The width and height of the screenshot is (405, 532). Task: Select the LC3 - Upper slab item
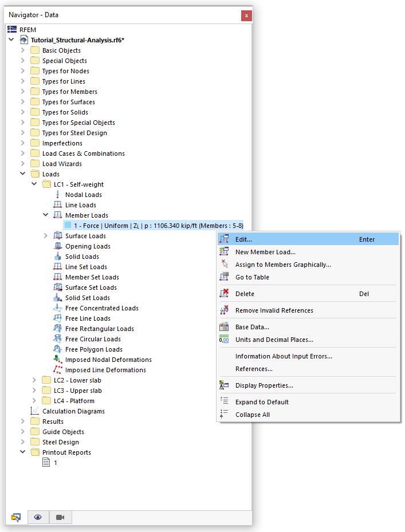click(78, 391)
